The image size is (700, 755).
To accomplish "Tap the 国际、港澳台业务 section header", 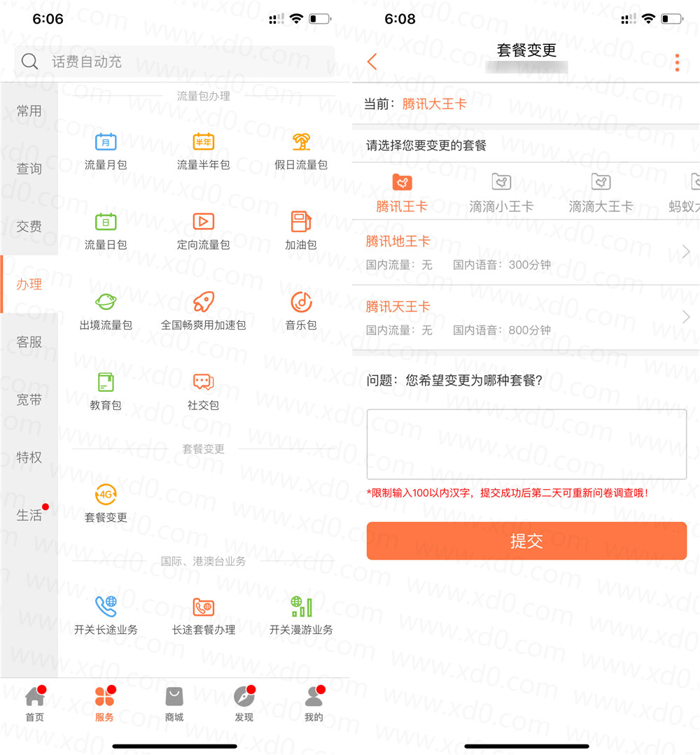I will coord(203,561).
